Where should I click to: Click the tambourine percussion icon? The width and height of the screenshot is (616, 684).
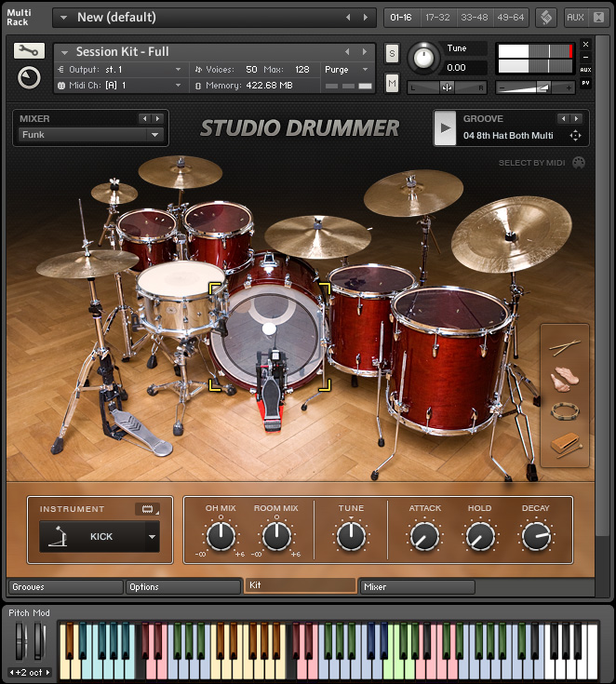point(565,411)
